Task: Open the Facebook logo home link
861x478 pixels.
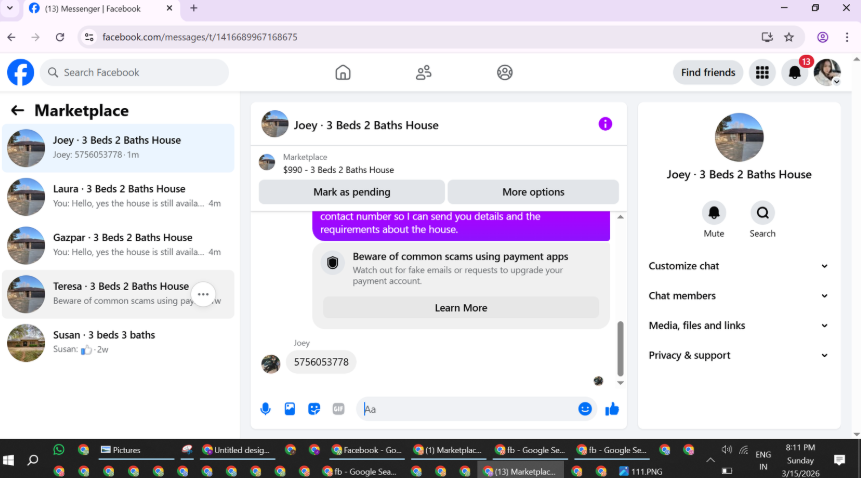Action: click(x=20, y=72)
